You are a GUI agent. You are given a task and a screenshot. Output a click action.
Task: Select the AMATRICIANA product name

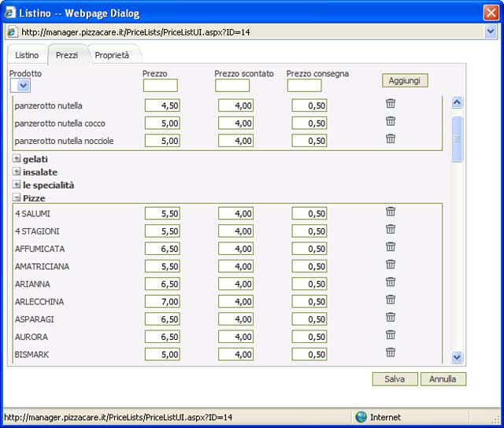coord(42,267)
